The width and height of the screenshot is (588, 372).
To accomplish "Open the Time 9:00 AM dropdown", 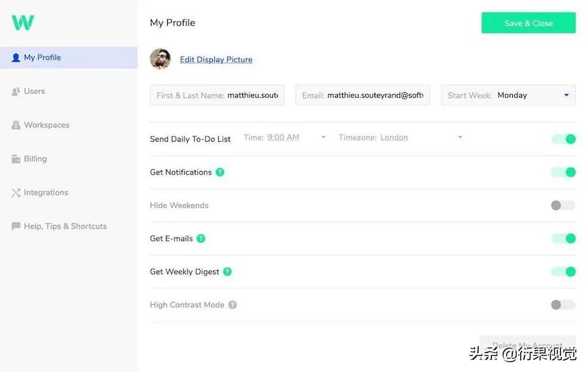I will click(x=323, y=138).
